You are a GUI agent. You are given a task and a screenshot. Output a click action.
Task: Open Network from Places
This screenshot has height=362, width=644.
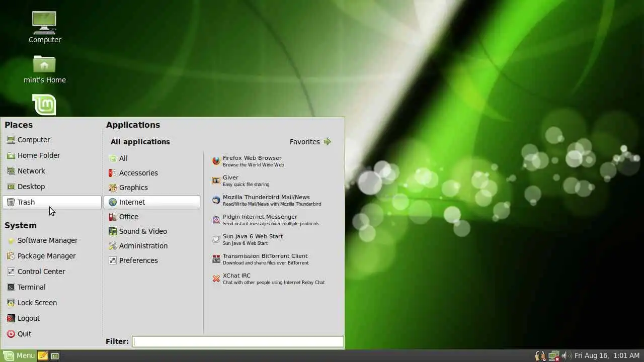(x=52, y=171)
